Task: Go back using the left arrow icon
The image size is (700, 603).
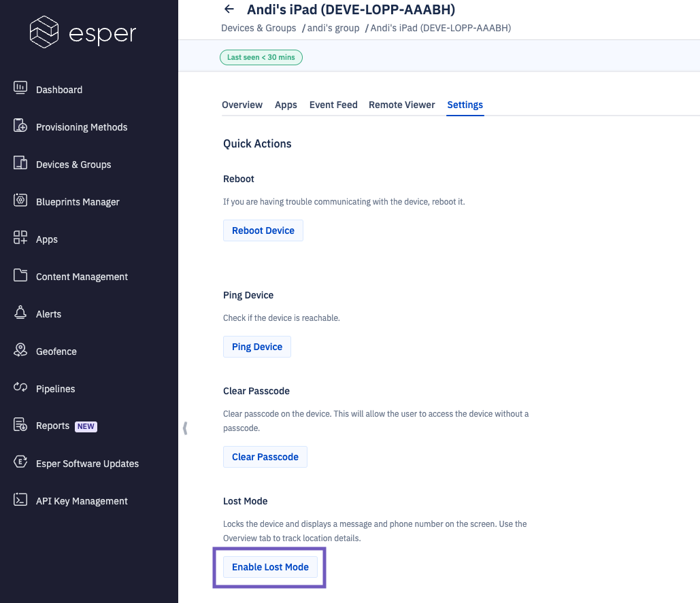Action: [x=229, y=9]
